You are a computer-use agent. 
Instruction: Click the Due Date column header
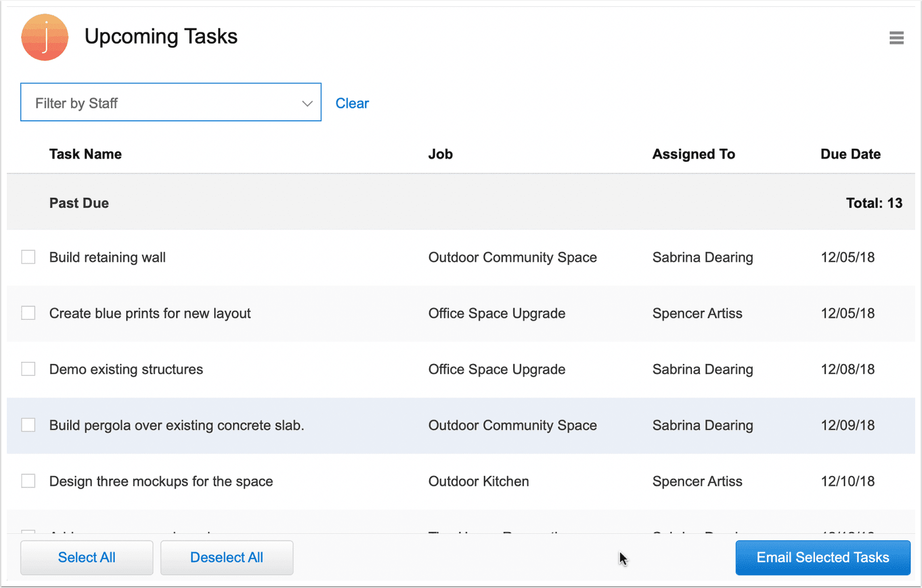click(850, 154)
